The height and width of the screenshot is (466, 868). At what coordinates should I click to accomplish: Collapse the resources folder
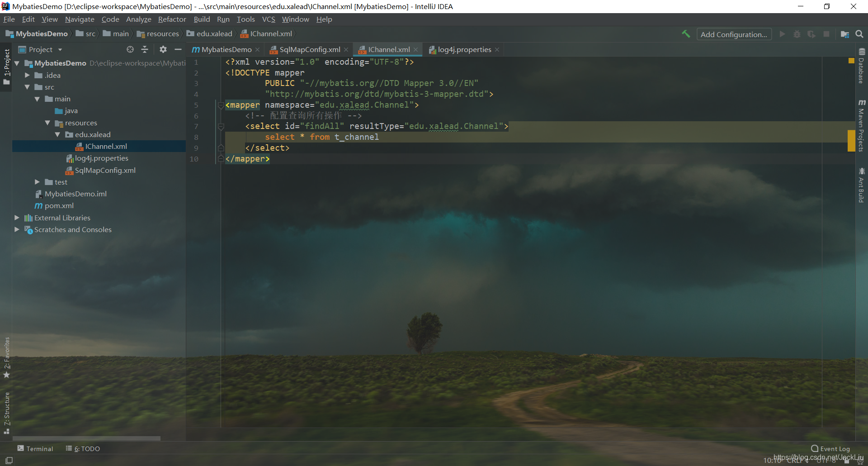(x=47, y=123)
